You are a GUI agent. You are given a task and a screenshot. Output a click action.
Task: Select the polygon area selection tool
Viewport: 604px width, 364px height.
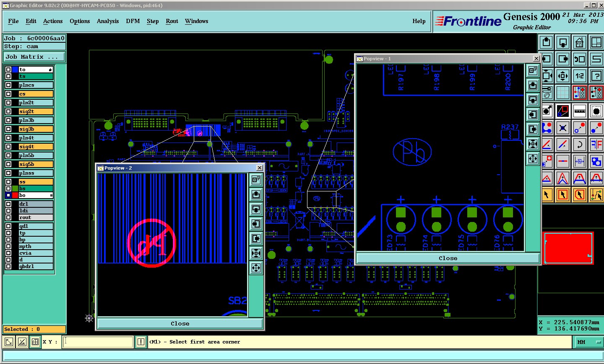coord(580,195)
